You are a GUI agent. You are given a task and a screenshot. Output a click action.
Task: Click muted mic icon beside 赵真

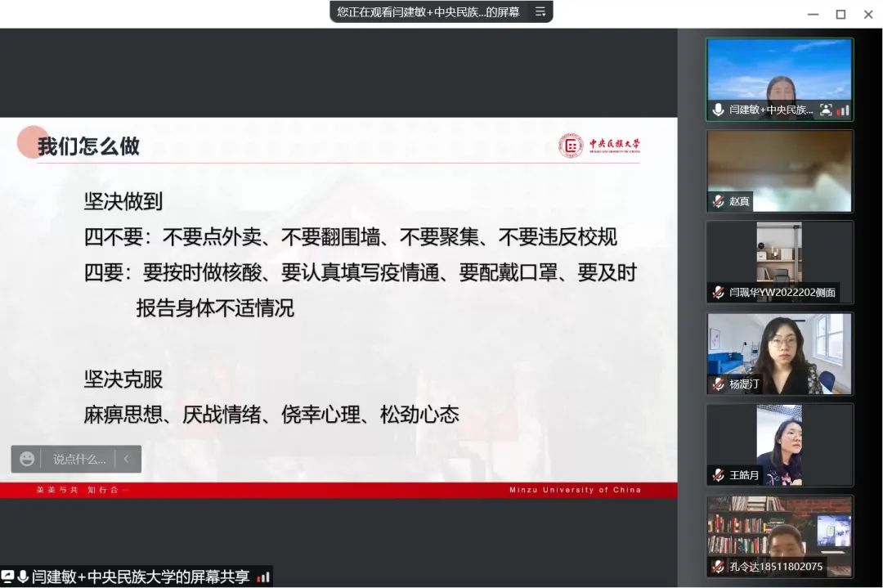click(x=718, y=201)
